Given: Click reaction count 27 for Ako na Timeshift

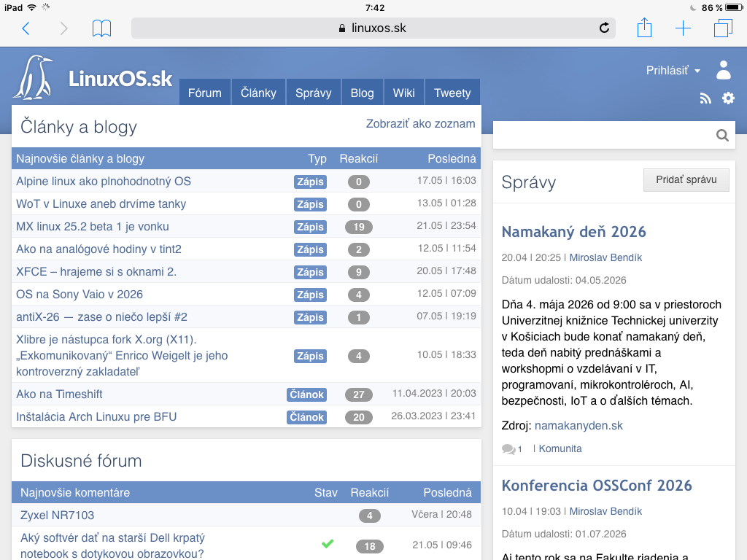Looking at the screenshot, I should [x=359, y=394].
